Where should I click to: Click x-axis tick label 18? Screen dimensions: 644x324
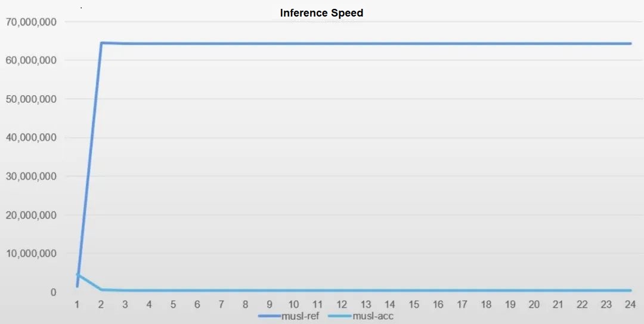[x=486, y=304]
